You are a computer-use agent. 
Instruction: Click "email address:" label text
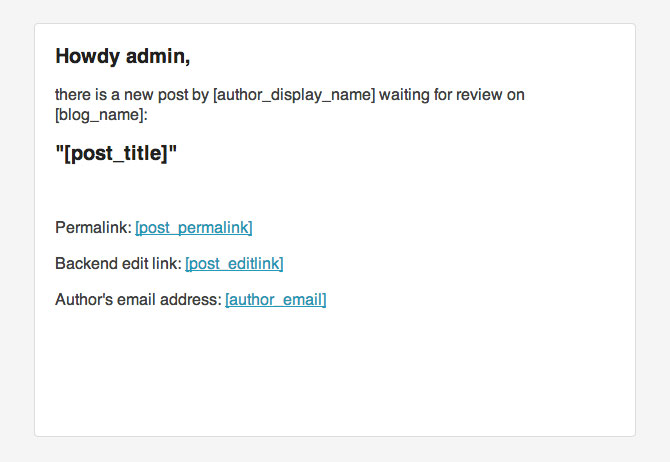click(170, 299)
